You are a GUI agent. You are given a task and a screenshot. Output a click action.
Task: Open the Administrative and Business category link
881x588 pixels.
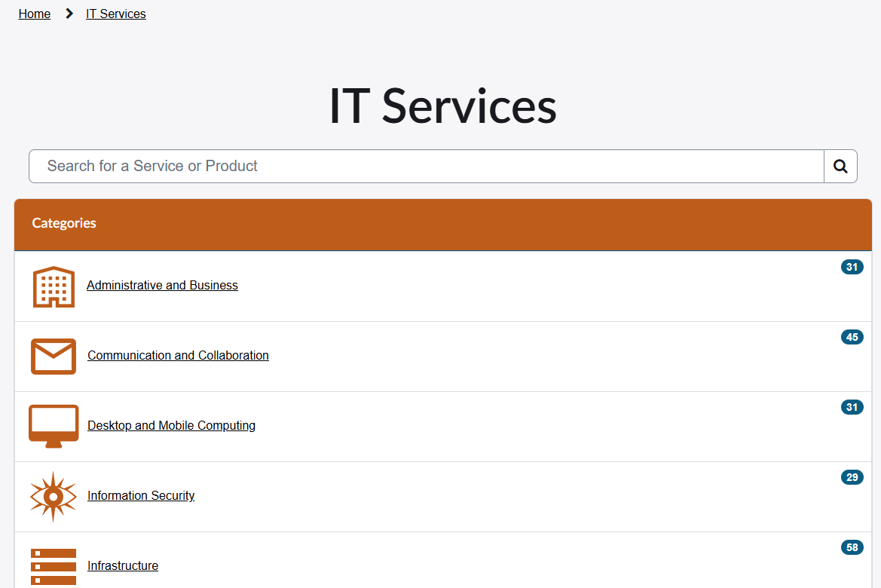pos(162,285)
